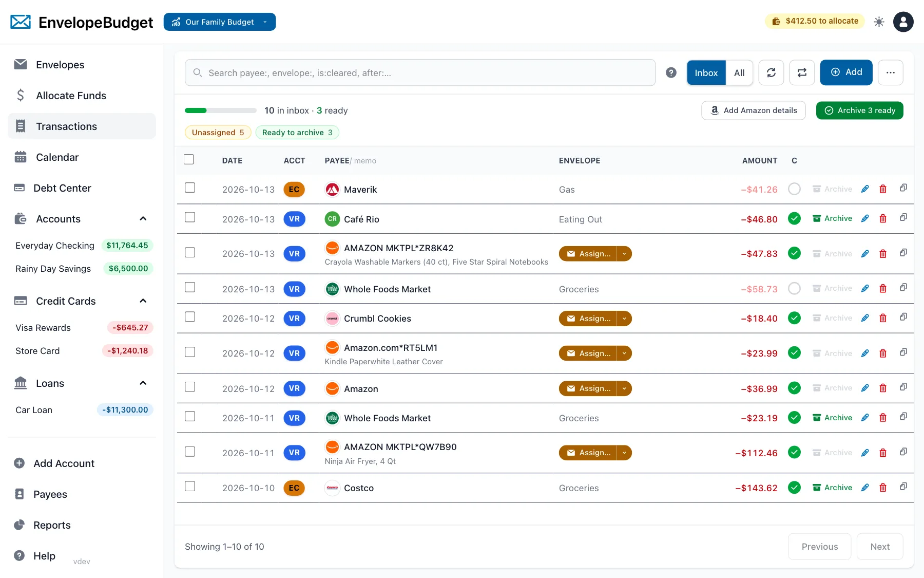Open the Assign dropdown arrow for Amazon.com*RT5LM1
924x578 pixels.
tap(624, 353)
